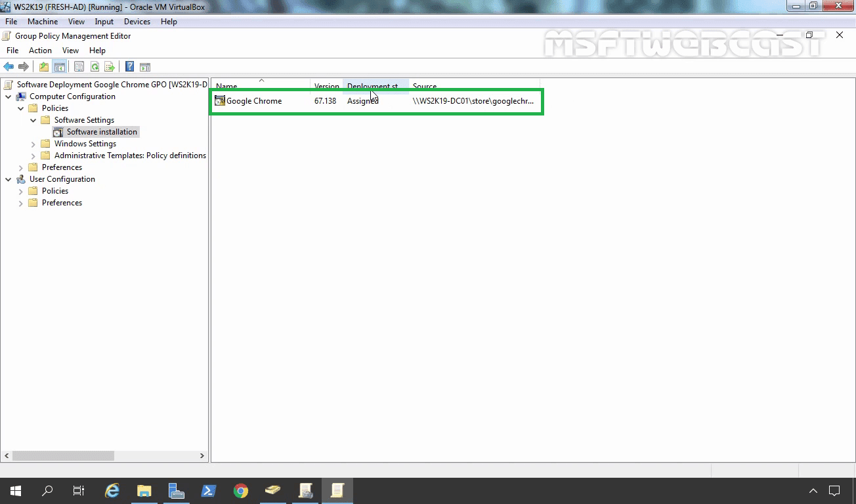Open the editor's View menu
Viewport: 856px width, 504px height.
(x=70, y=51)
